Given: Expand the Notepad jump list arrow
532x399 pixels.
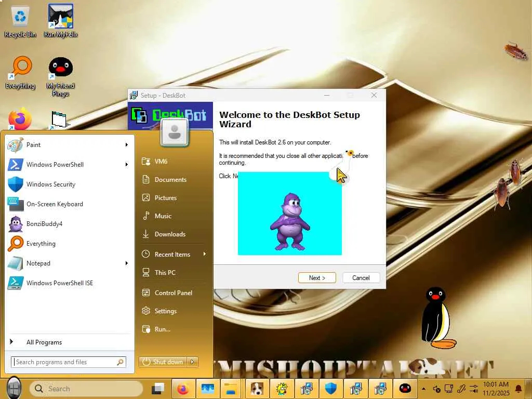Looking at the screenshot, I should [x=127, y=263].
